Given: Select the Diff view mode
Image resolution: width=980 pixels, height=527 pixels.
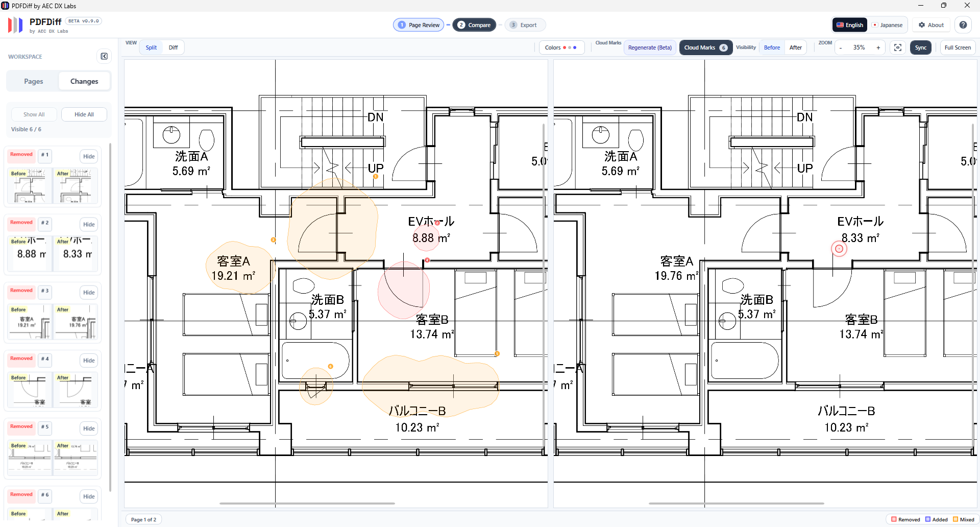Looking at the screenshot, I should click(173, 47).
